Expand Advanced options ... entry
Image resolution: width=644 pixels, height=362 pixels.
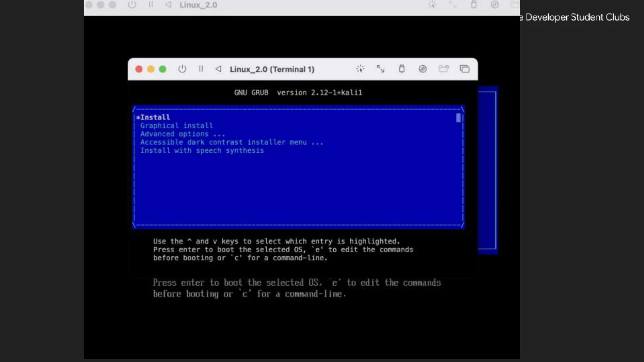click(182, 134)
